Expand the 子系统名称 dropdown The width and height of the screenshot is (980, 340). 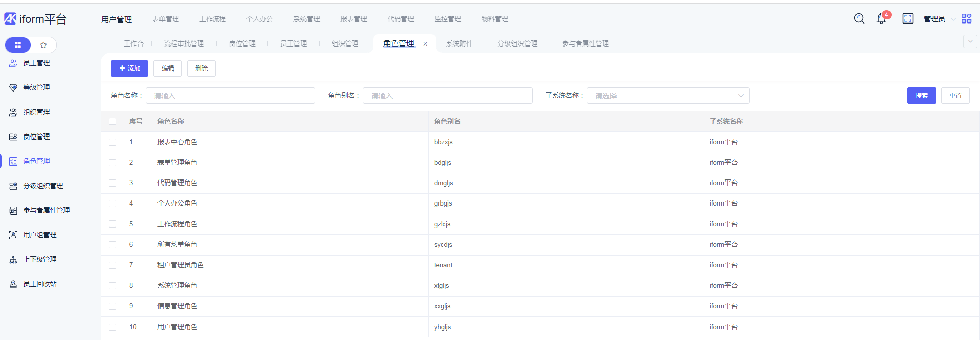pos(668,96)
